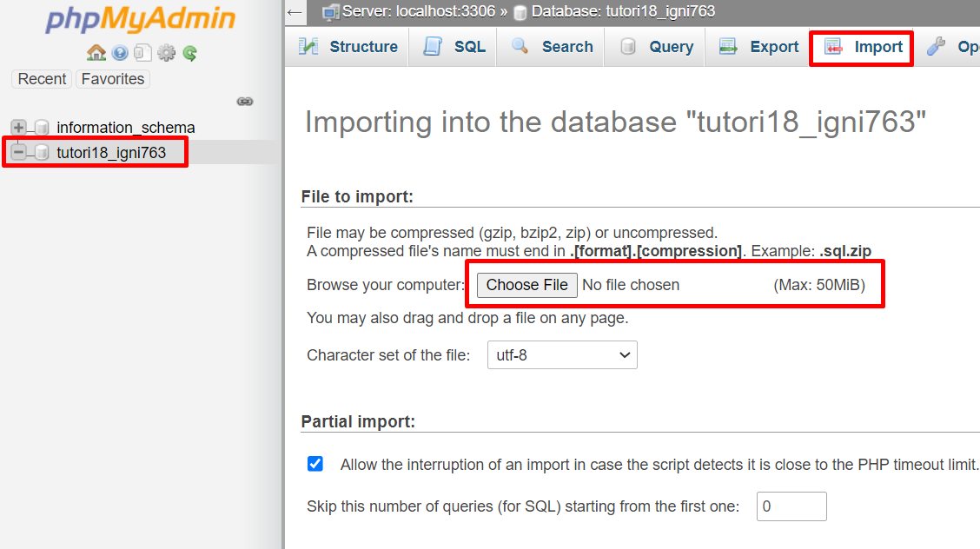The image size is (980, 549).
Task: Switch to the Search tab
Action: click(x=551, y=47)
